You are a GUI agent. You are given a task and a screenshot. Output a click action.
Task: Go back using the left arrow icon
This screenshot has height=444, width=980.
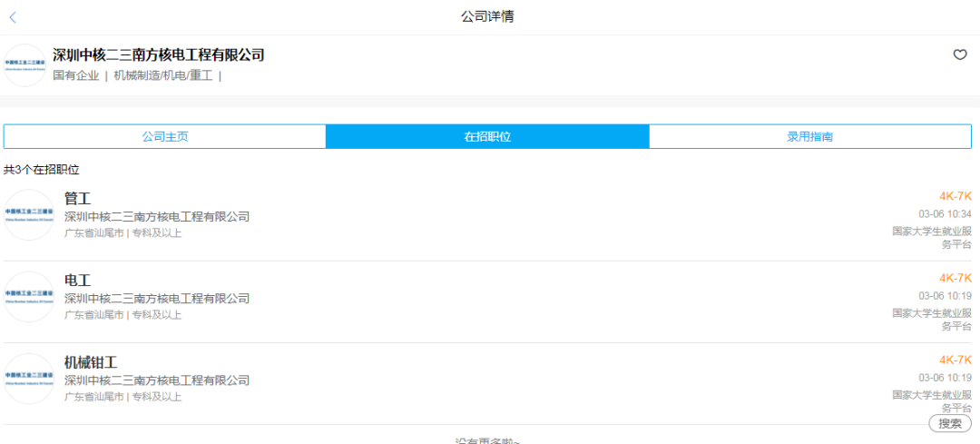(13, 17)
